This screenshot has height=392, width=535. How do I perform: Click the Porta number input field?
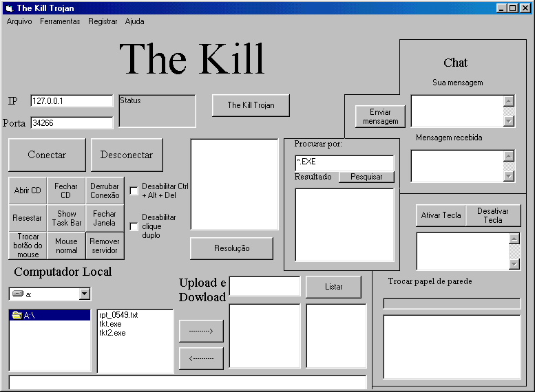click(x=72, y=123)
